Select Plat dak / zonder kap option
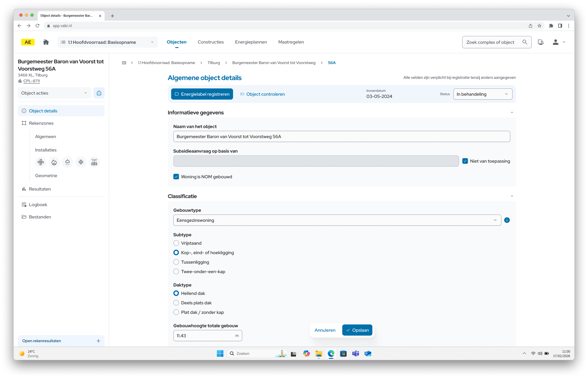Viewport: 588px width, 378px height. coord(176,312)
